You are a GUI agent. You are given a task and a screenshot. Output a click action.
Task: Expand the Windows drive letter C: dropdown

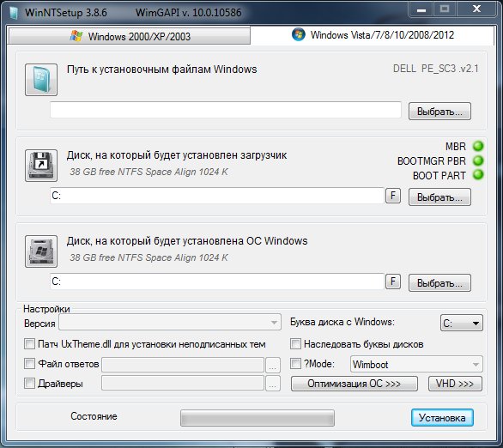461,323
